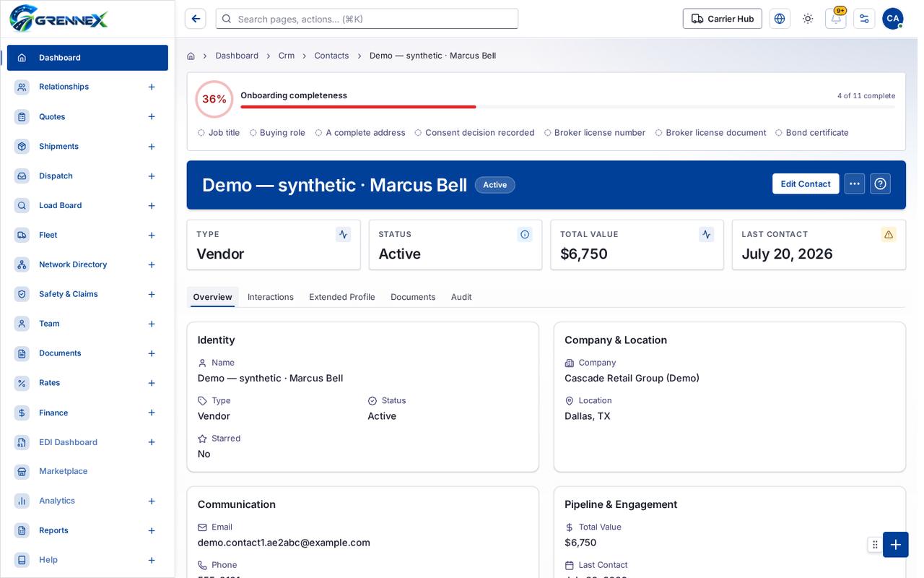Screen dimensions: 924x578
Task: Open the Carrier Hub switcher
Action: (723, 19)
